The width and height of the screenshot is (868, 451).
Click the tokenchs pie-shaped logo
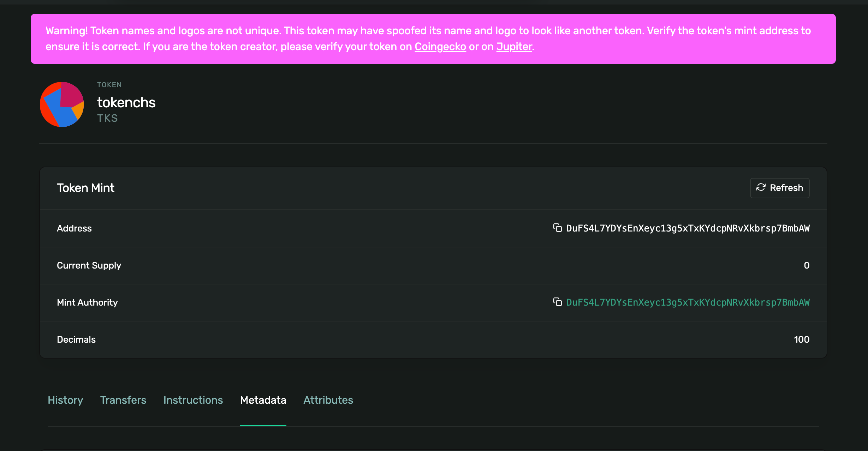(62, 104)
